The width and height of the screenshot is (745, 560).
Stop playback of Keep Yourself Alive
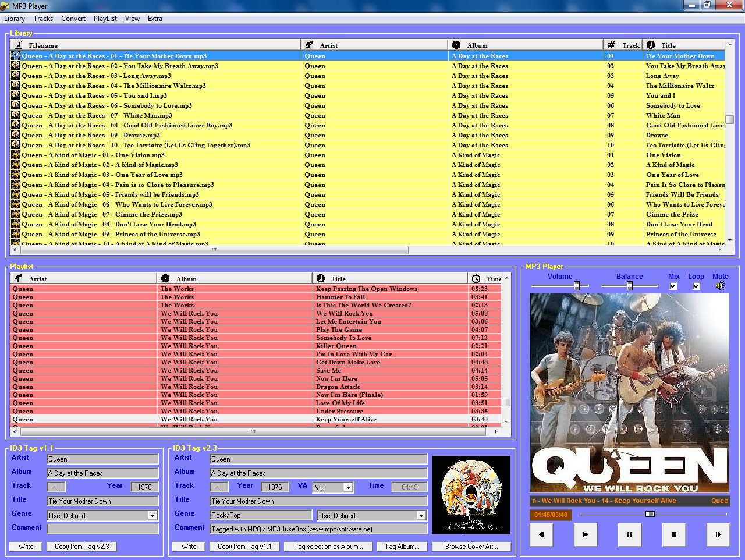[x=673, y=535]
